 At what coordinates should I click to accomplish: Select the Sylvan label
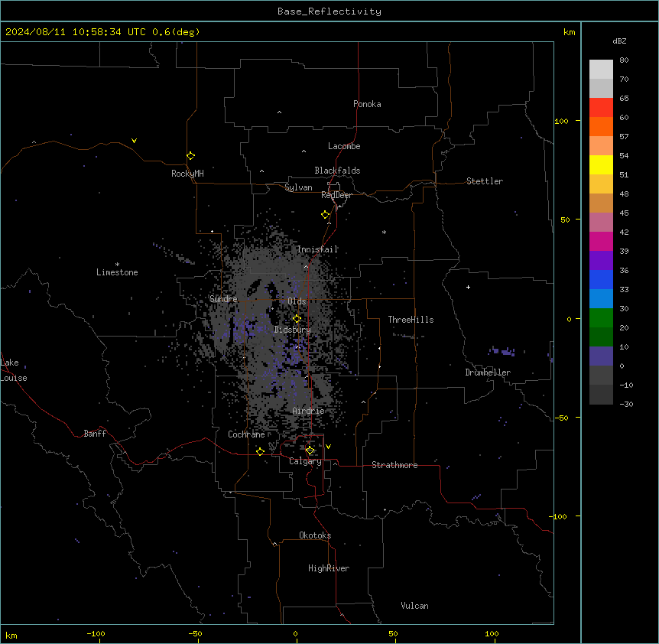298,187
